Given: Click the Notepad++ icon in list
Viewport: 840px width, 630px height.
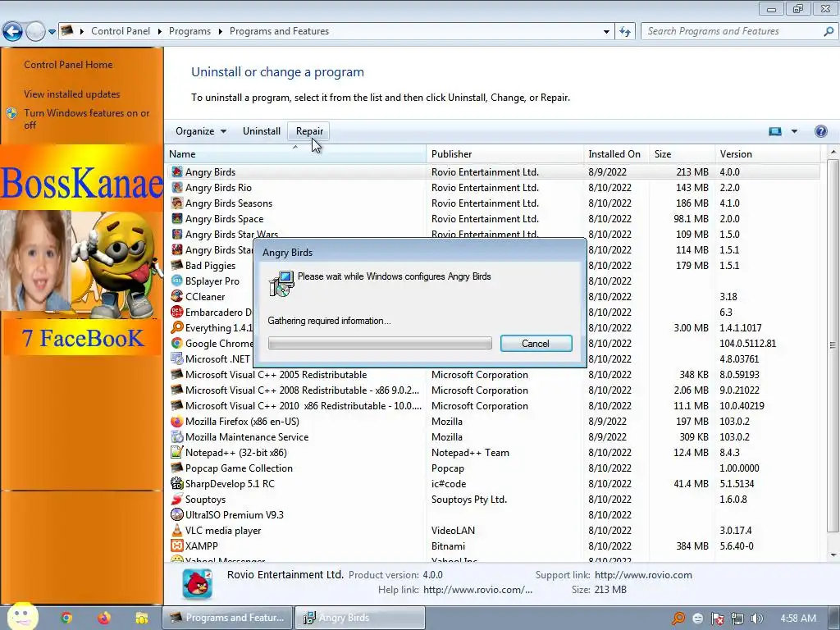Looking at the screenshot, I should pyautogui.click(x=177, y=452).
